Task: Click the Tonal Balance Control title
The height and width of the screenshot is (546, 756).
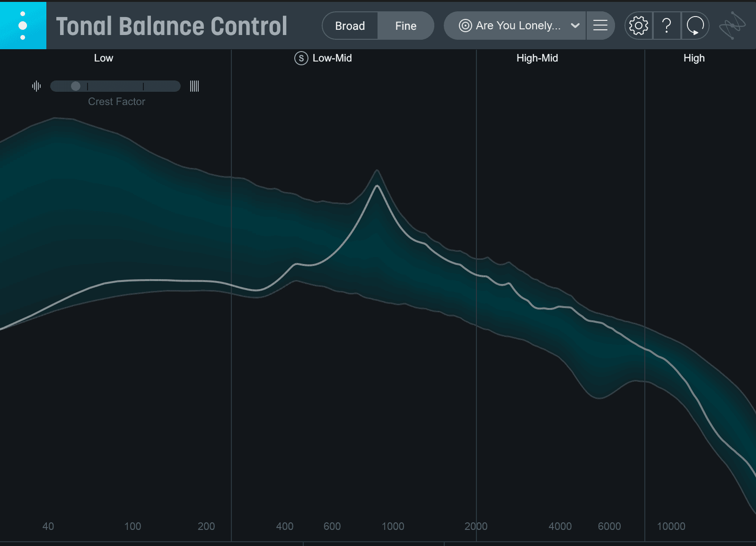Action: pyautogui.click(x=172, y=26)
